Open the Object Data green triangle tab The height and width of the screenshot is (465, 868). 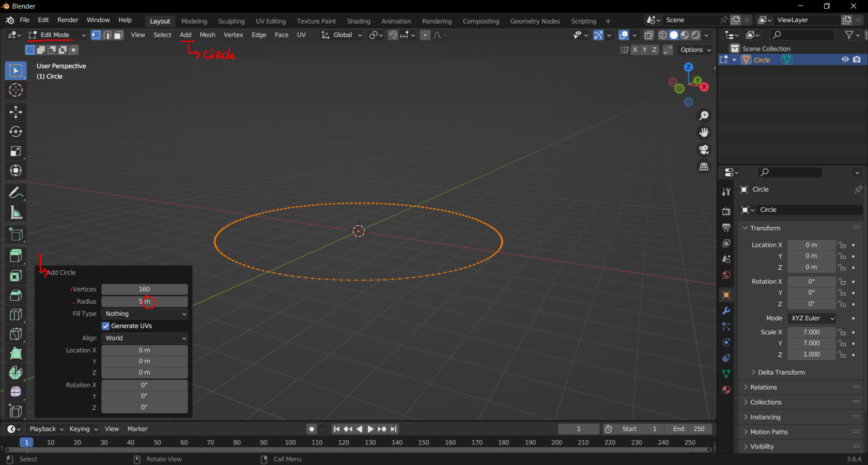click(x=726, y=374)
